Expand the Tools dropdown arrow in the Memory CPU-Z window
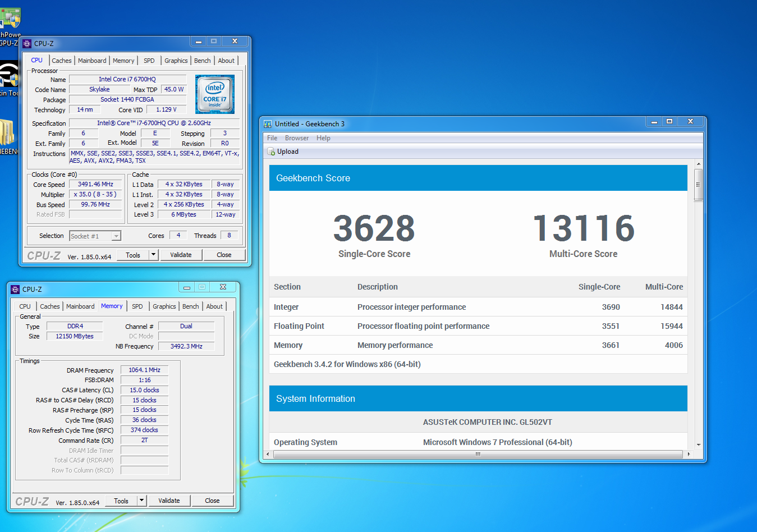Screen dimensions: 757x532 pyautogui.click(x=141, y=501)
